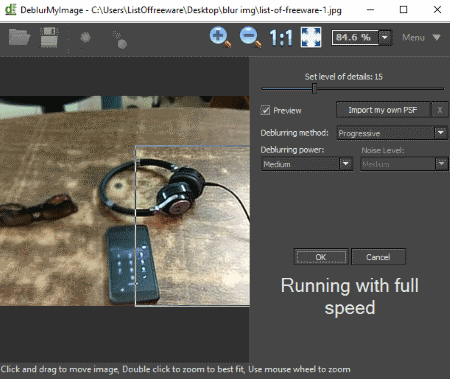Click the Cancel button

(378, 257)
